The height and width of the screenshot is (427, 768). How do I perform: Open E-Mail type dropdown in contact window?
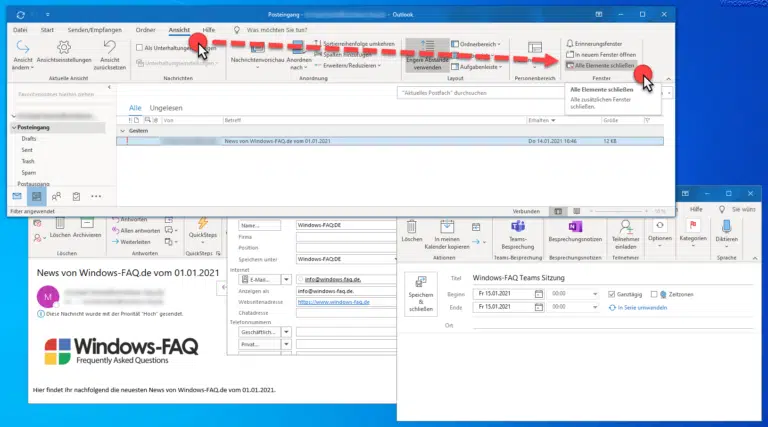tap(286, 280)
